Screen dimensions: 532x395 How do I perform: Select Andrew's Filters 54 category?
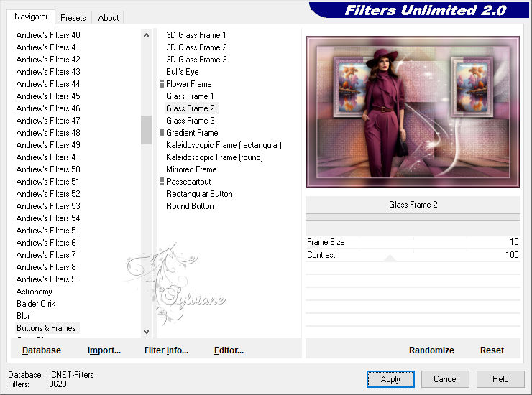(48, 218)
